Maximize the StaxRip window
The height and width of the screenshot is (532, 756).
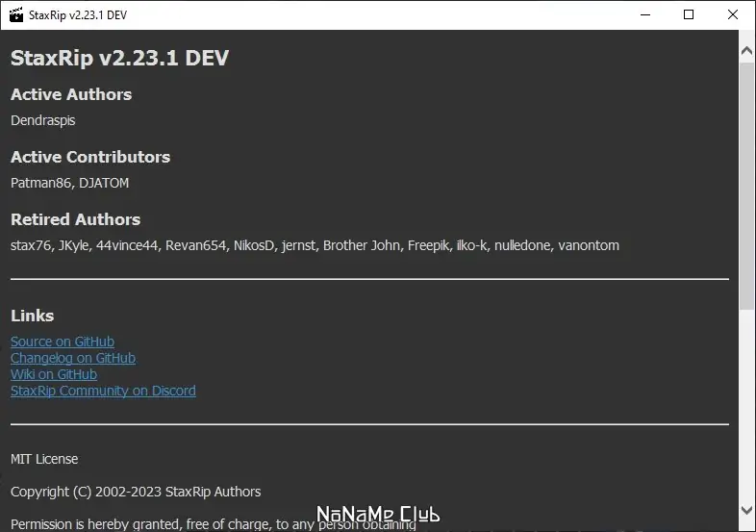pyautogui.click(x=689, y=15)
